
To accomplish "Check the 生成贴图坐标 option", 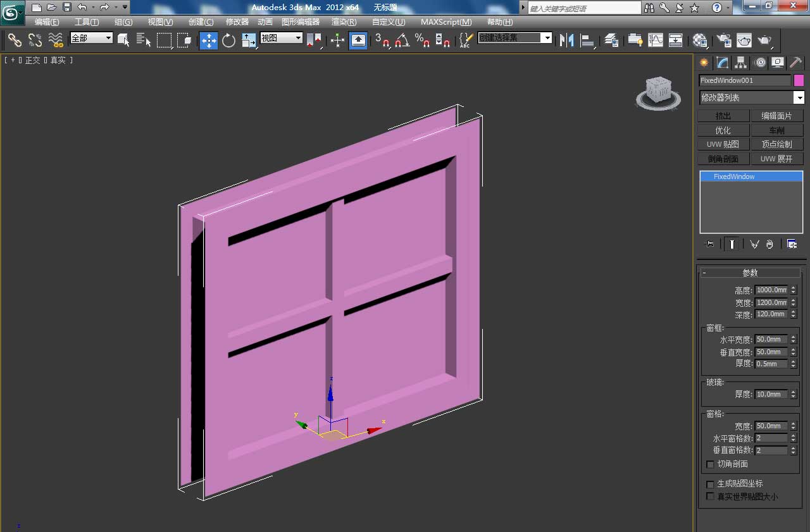I will tap(710, 484).
